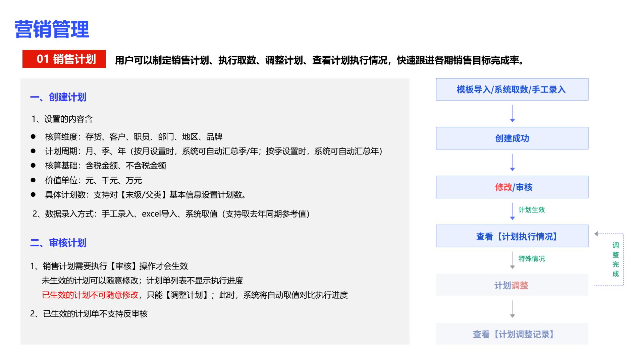
Task: Click the 核算维度 bullet line
Action: 133,137
